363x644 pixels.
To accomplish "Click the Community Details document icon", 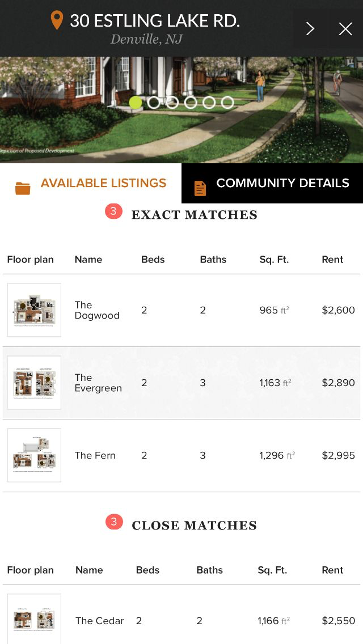I will click(200, 188).
